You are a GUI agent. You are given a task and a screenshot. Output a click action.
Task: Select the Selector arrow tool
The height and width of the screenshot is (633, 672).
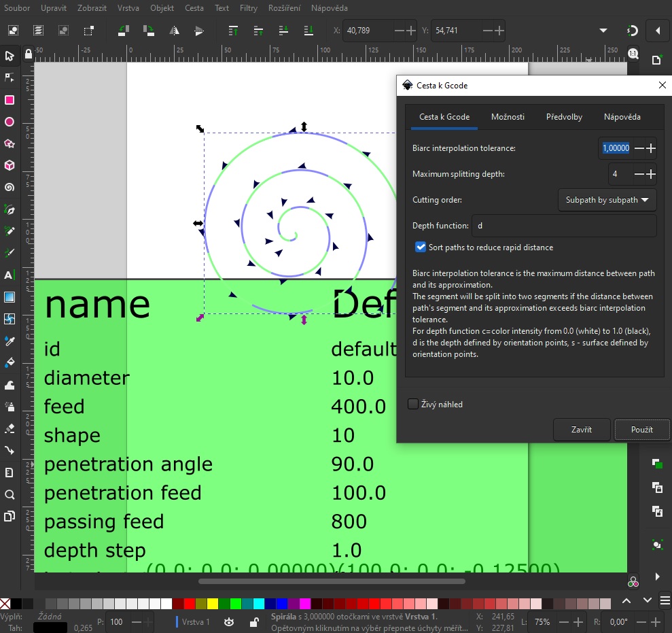click(x=10, y=56)
